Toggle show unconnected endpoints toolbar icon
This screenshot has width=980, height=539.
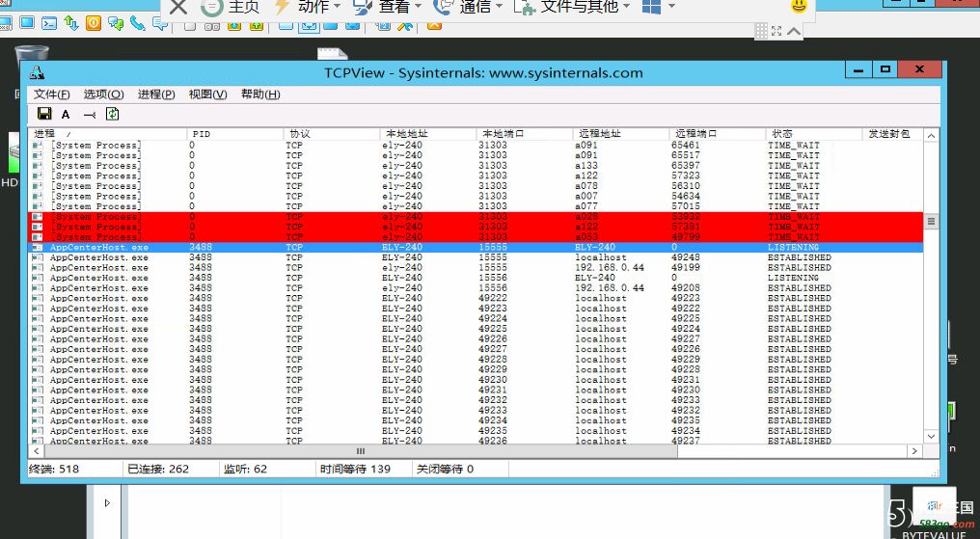click(x=90, y=115)
